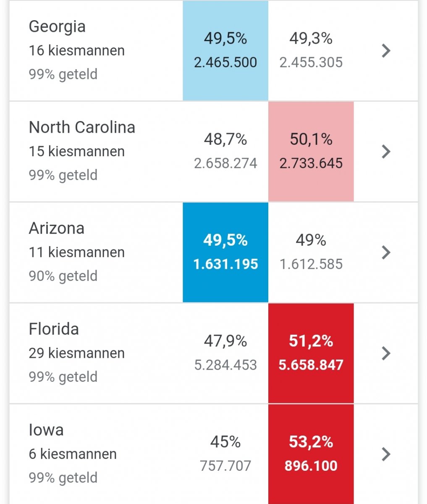Open Arizona details with its chevron arrow
427x504 pixels.
coord(386,252)
